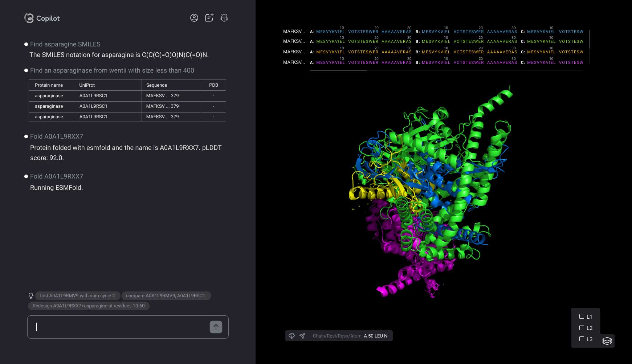Click the lightbulb suggestions icon
632x364 pixels.
pyautogui.click(x=31, y=296)
